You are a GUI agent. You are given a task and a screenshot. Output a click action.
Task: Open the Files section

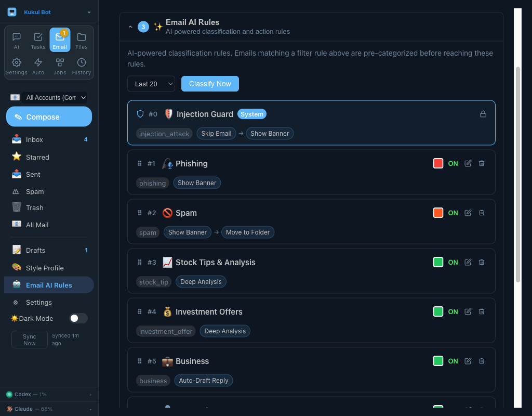coord(81,39)
